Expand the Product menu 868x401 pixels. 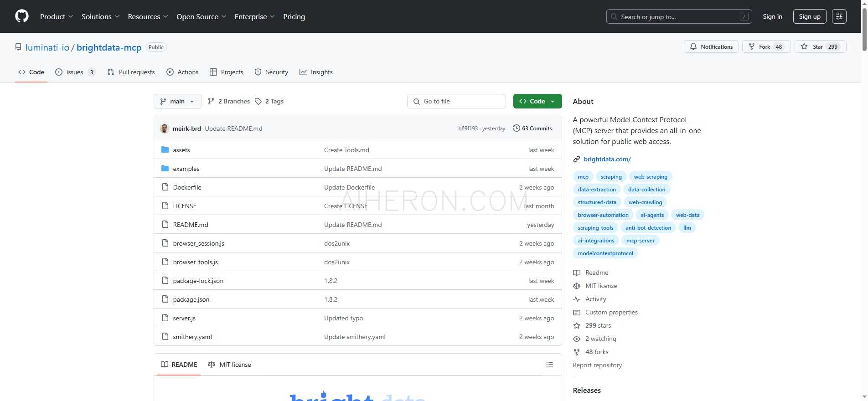(x=57, y=16)
